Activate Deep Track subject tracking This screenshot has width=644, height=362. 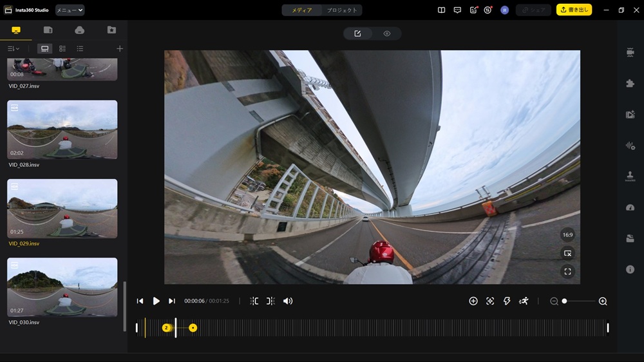[490, 301]
